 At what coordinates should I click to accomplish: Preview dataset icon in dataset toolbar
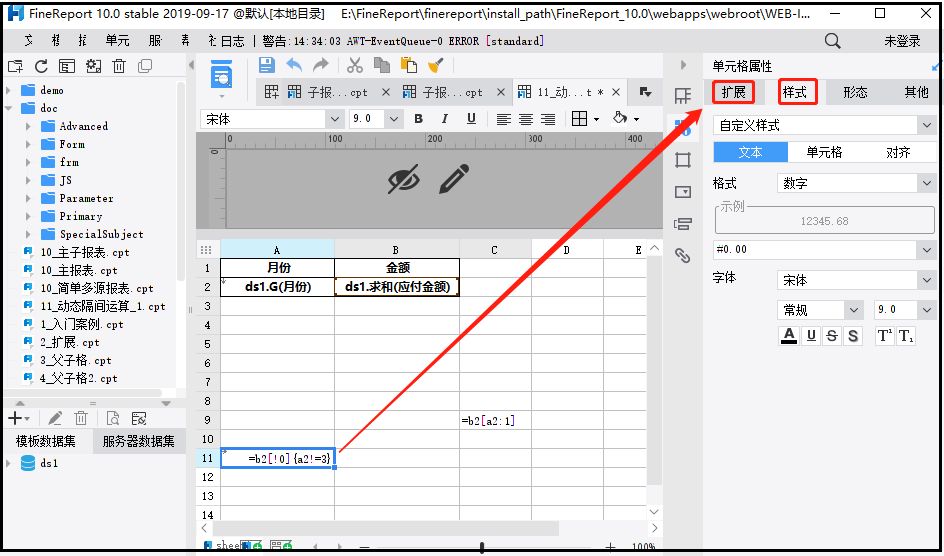click(113, 418)
